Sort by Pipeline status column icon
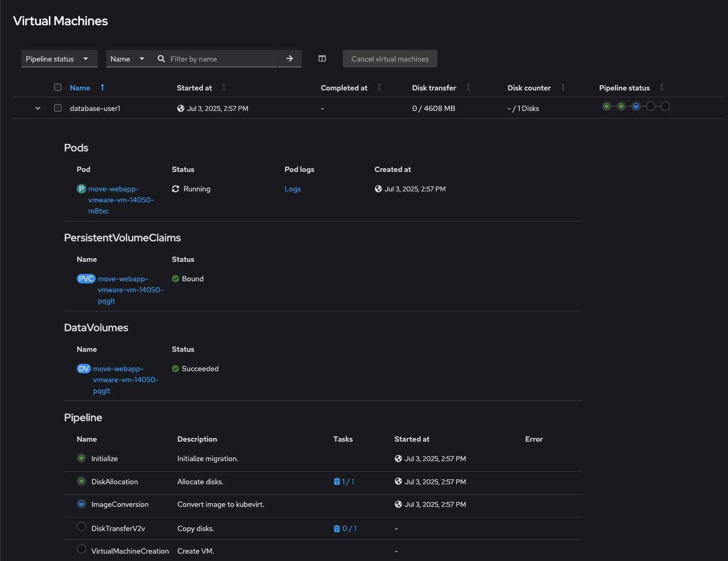Viewport: 728px width, 561px height. coord(662,87)
